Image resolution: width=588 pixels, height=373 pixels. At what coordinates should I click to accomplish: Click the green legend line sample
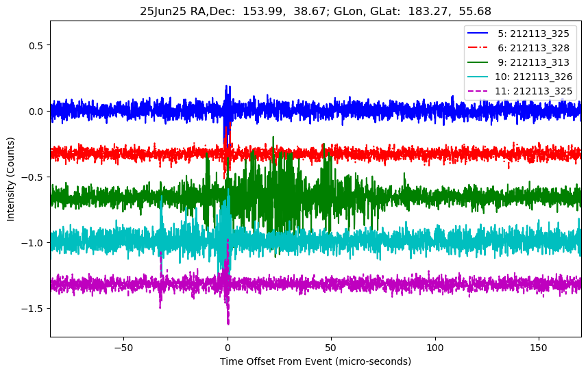pyautogui.click(x=480, y=62)
